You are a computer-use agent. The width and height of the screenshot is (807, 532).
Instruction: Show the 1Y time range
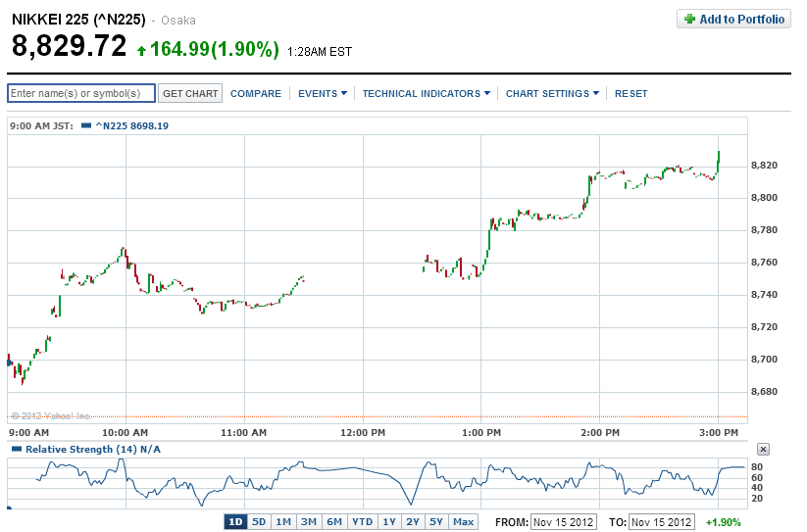coord(389,522)
